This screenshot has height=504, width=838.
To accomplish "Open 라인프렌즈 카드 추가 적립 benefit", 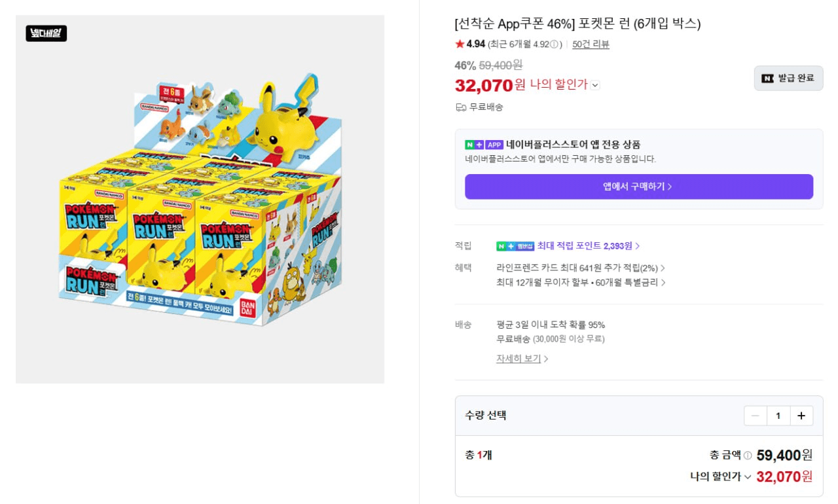I will tap(581, 268).
